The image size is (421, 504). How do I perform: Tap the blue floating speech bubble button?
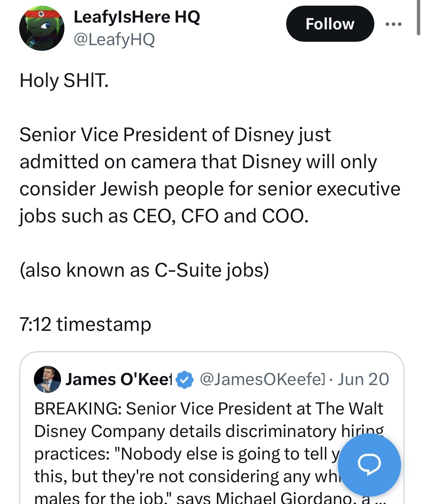(369, 464)
